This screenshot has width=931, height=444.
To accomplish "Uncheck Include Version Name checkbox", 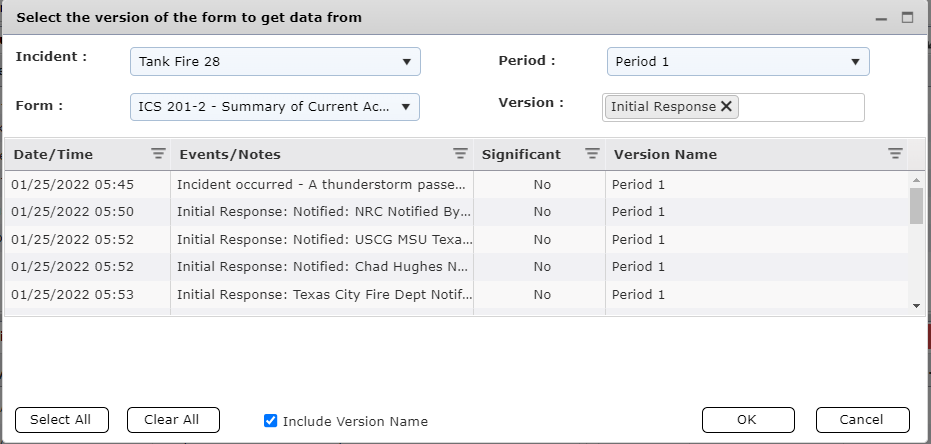I will click(x=270, y=421).
